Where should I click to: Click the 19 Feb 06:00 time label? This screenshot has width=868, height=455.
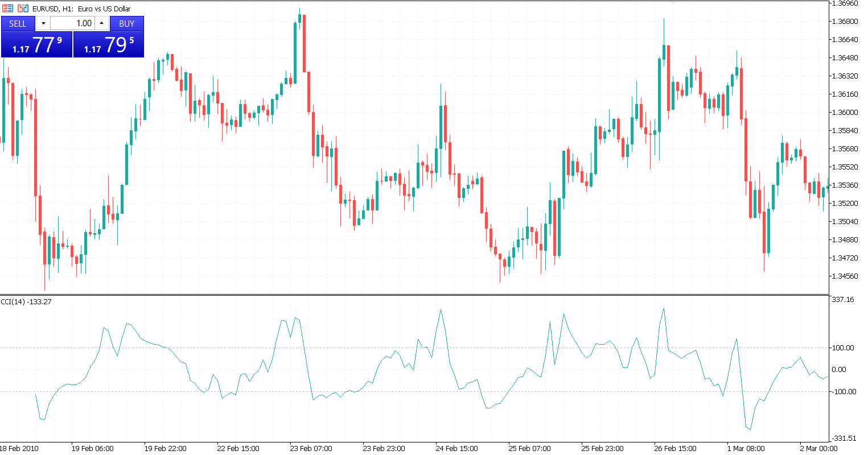tap(93, 449)
